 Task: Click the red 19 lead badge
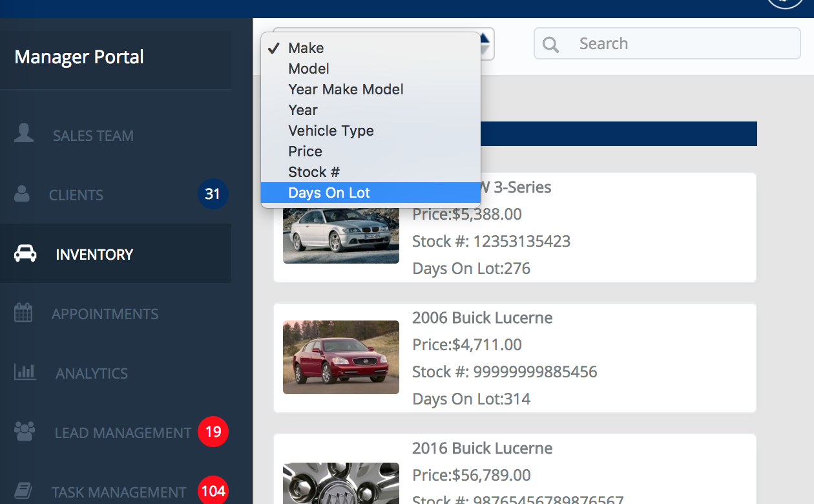213,432
